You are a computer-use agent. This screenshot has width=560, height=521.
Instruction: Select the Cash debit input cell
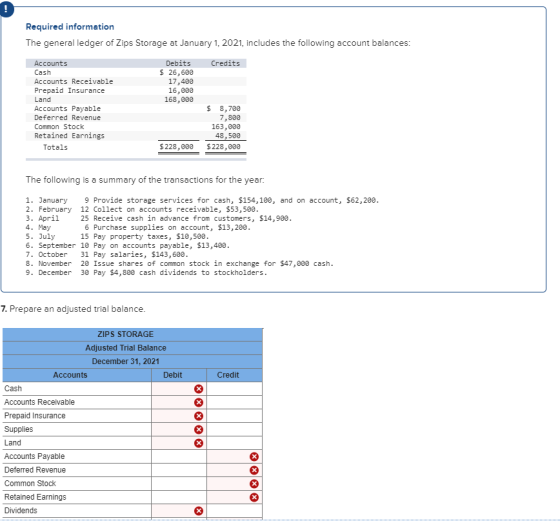[179, 389]
